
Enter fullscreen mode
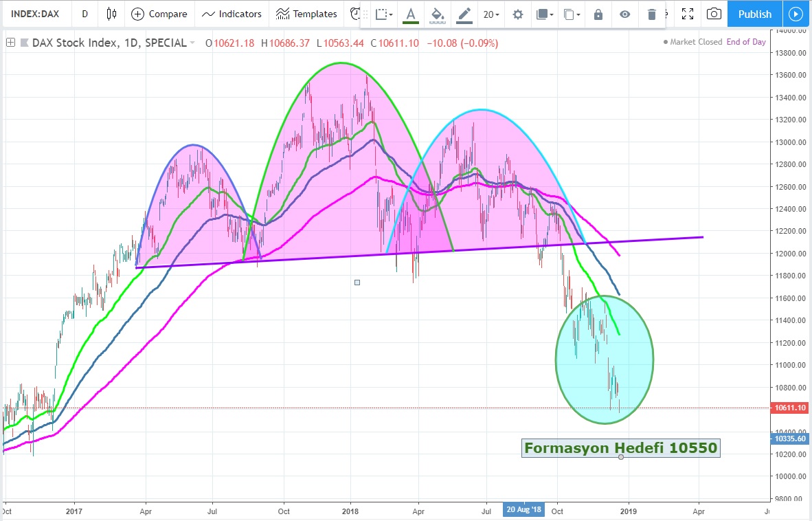688,14
